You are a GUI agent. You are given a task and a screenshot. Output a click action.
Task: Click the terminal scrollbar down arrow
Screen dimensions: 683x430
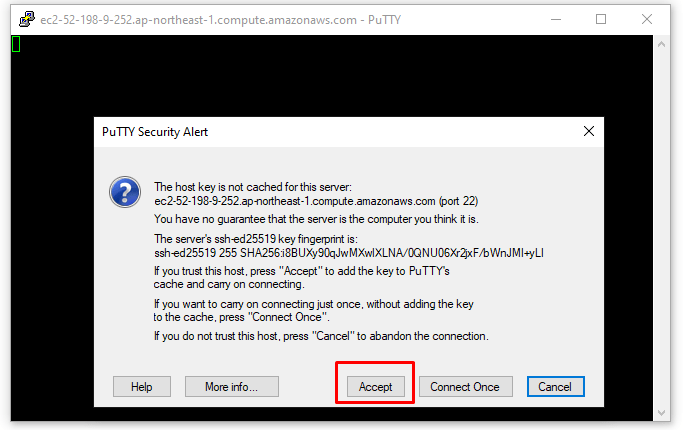661,413
